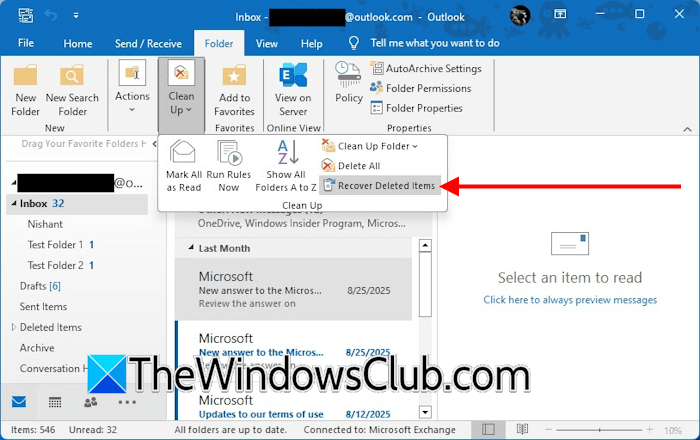
Task: Open the Policy settings icon
Action: [348, 74]
